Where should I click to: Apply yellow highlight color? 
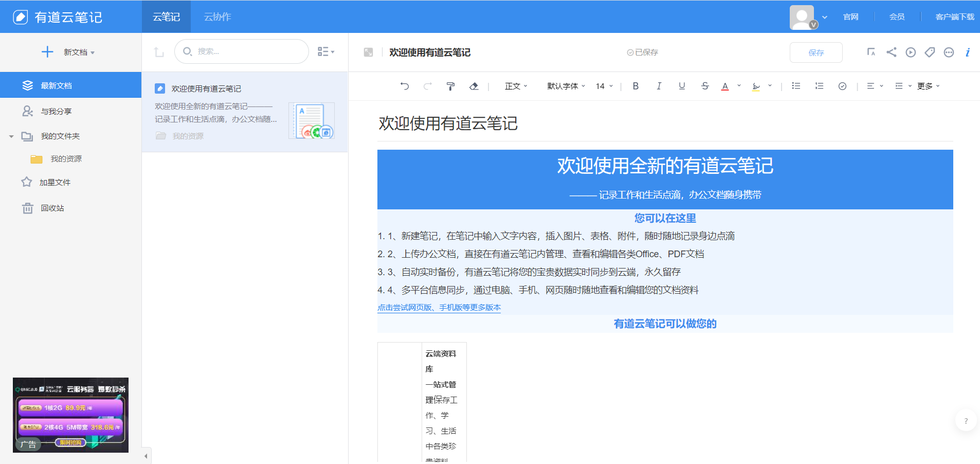point(756,86)
